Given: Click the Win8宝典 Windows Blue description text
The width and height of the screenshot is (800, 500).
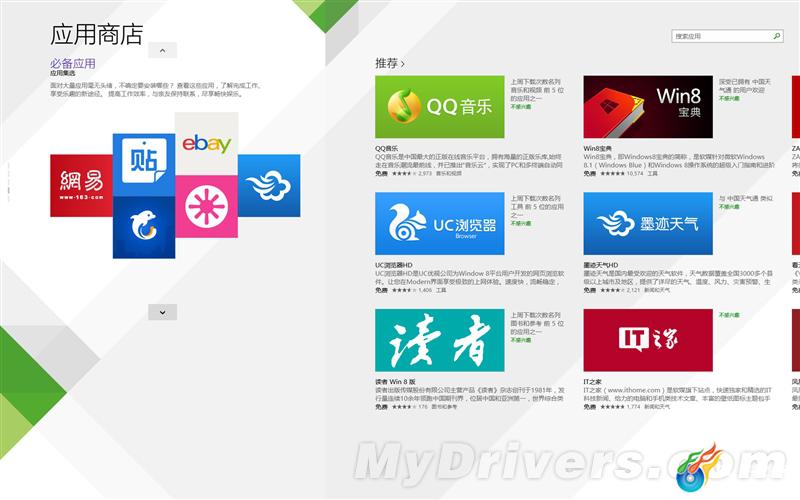Looking at the screenshot, I should [x=679, y=161].
